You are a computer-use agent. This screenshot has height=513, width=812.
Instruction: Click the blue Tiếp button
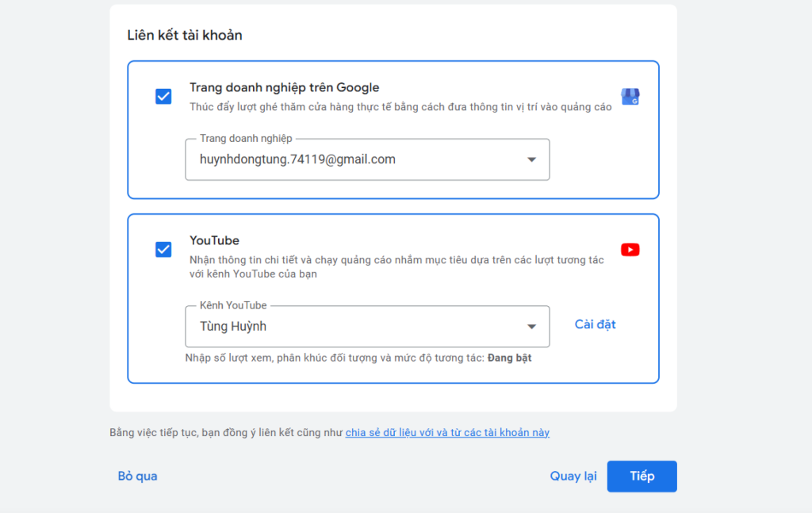pyautogui.click(x=642, y=477)
